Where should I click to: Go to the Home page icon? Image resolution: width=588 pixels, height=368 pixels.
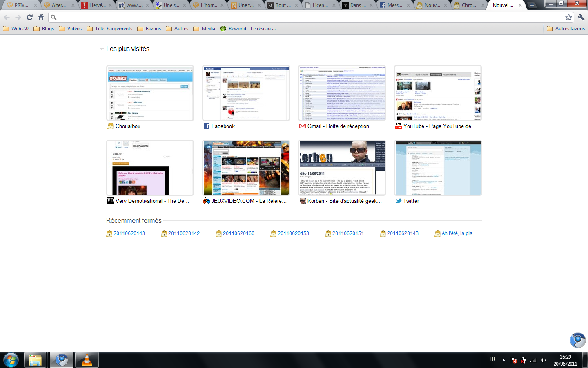point(41,17)
